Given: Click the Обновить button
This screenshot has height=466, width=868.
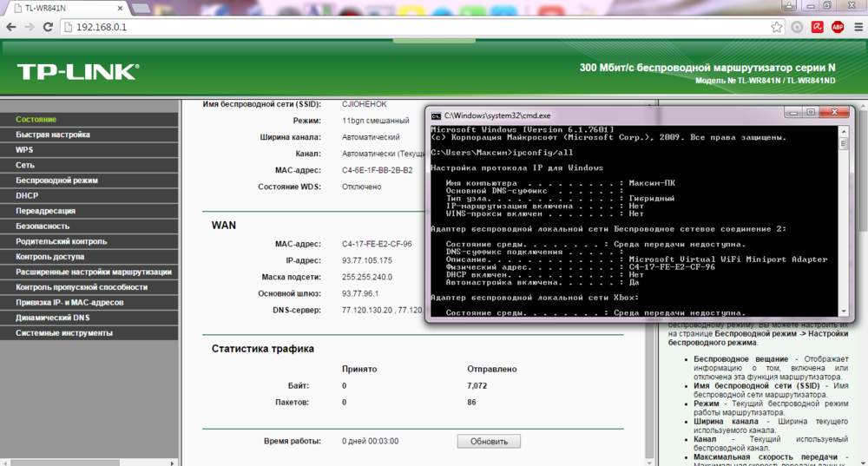Looking at the screenshot, I should [489, 442].
